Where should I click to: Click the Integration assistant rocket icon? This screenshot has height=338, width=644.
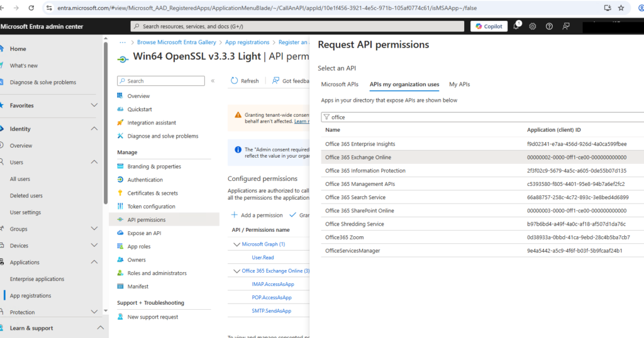tap(120, 123)
